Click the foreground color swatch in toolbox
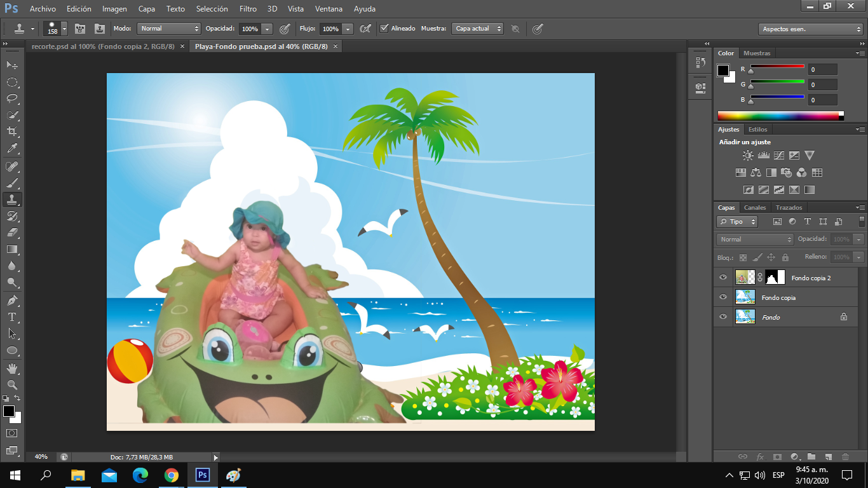The image size is (868, 488). coord(8,411)
